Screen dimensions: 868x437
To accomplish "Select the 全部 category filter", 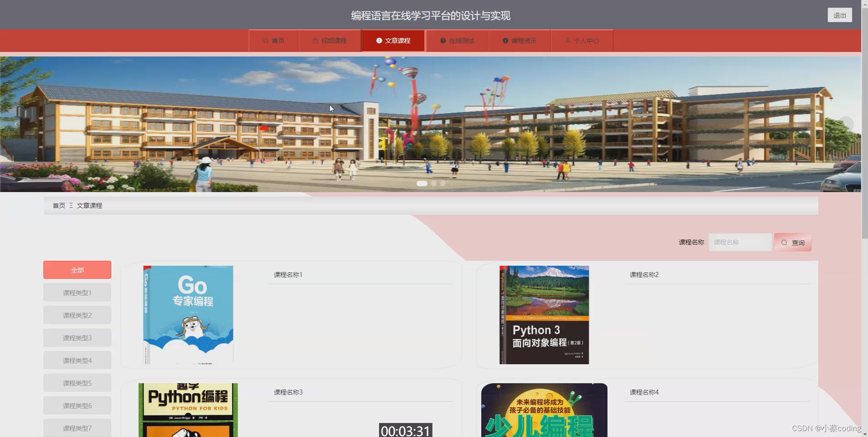I will pos(77,270).
